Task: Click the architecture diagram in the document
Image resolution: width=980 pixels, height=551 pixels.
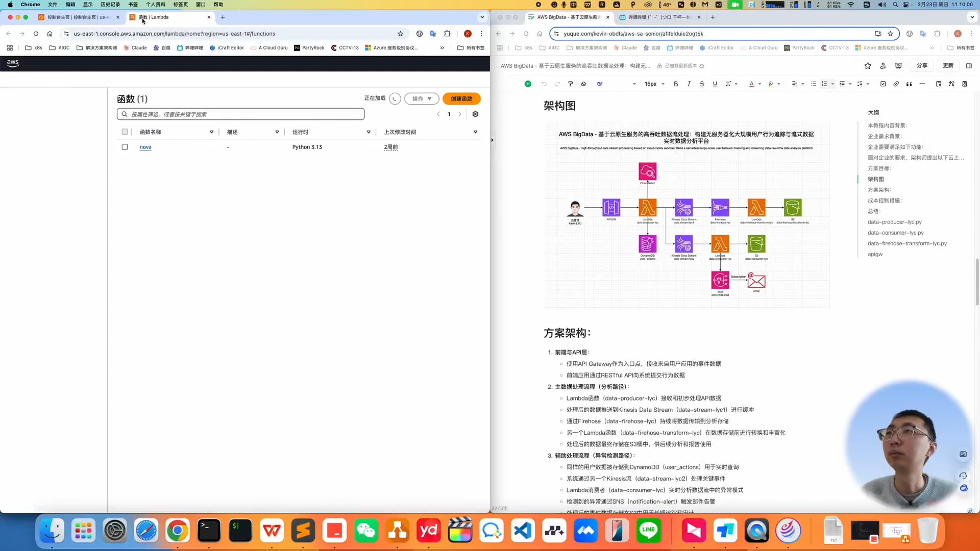Action: tap(687, 214)
